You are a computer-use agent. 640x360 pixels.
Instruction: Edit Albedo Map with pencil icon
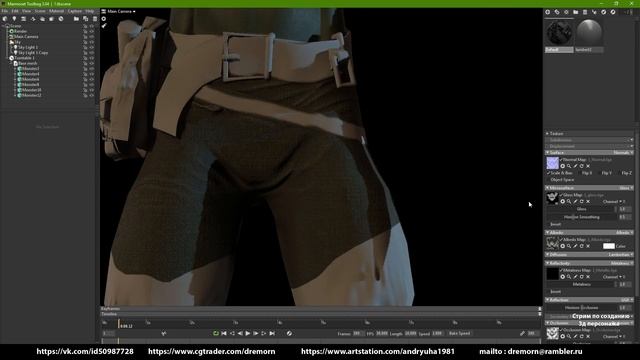[x=576, y=246]
